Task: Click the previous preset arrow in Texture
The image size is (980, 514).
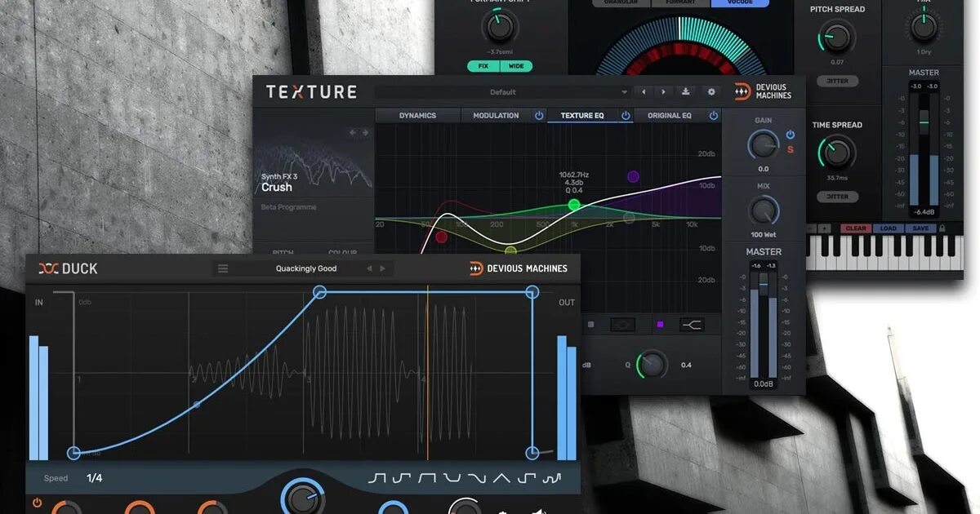Action: pyautogui.click(x=644, y=91)
